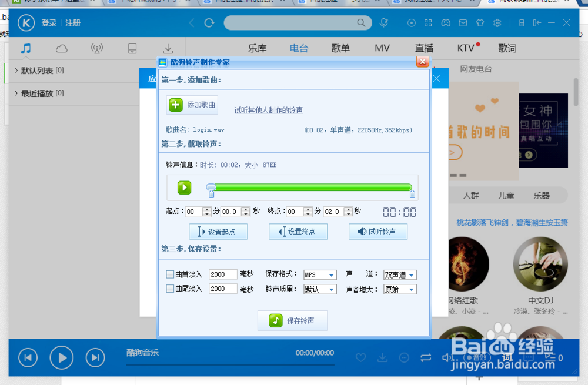Open the download manager icon in sidebar
Screen dimensions: 588x385
(168, 48)
